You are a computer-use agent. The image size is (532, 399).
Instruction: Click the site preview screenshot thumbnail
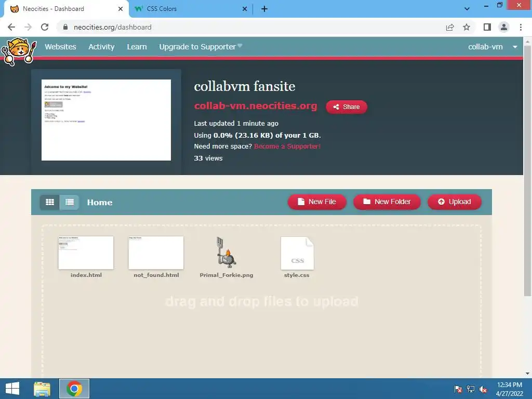tap(106, 120)
